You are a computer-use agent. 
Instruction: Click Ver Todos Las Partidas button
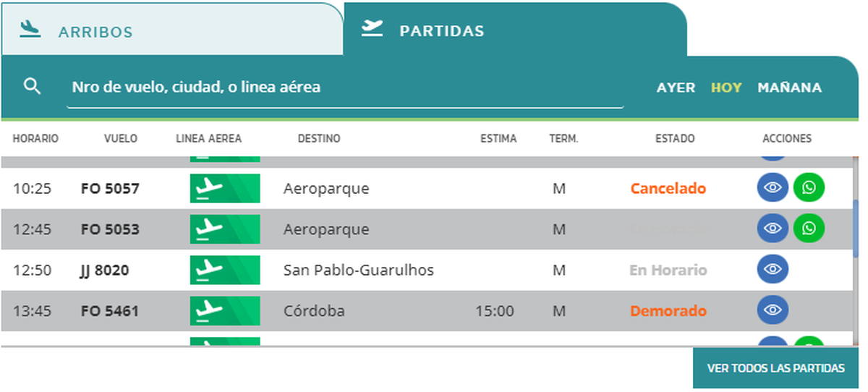click(775, 368)
